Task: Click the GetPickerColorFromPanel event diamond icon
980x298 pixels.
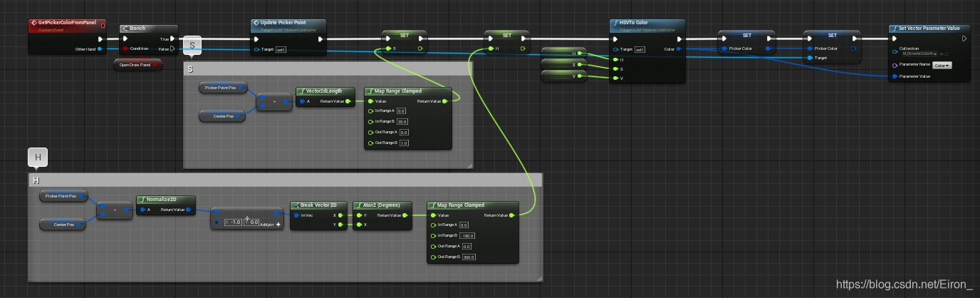Action: [34, 23]
